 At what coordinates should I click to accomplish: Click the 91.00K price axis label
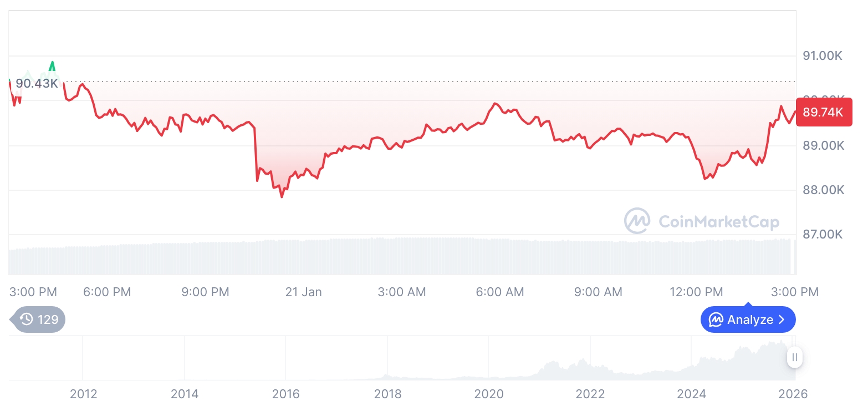click(823, 55)
